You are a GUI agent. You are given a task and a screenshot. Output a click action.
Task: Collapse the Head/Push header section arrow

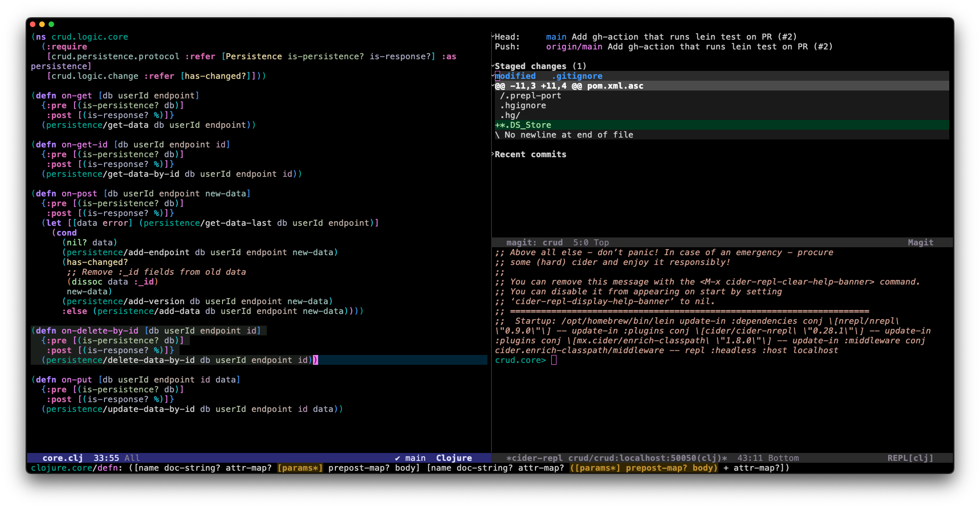click(x=493, y=36)
